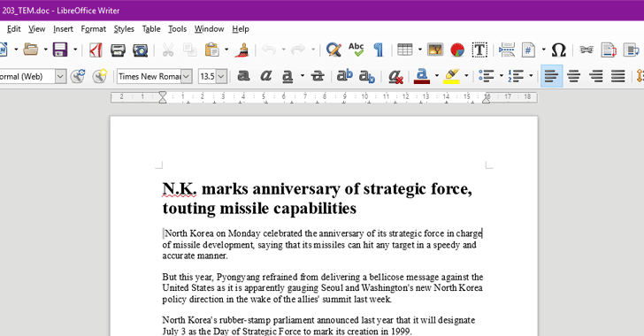Toggle subscript

point(367,76)
